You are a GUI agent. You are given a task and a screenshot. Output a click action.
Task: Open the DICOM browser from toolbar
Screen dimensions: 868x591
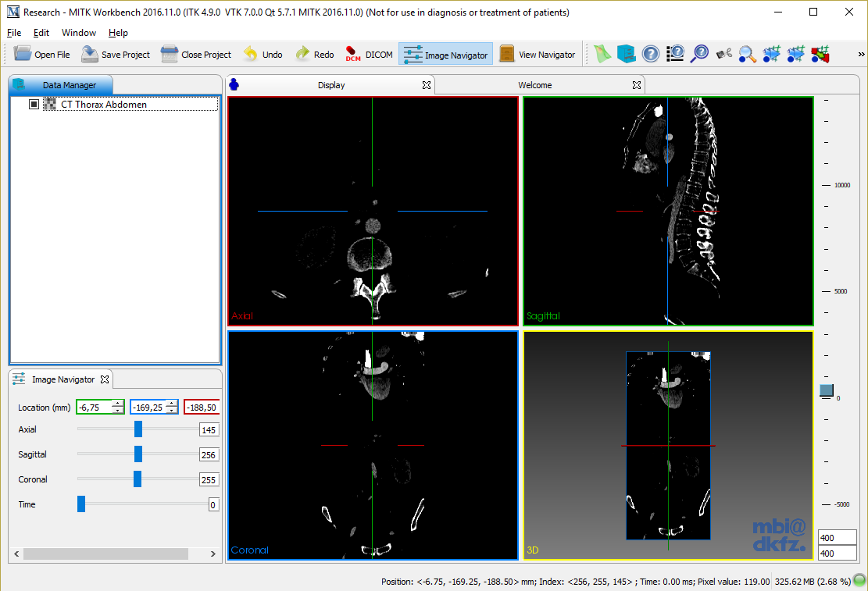tap(369, 54)
